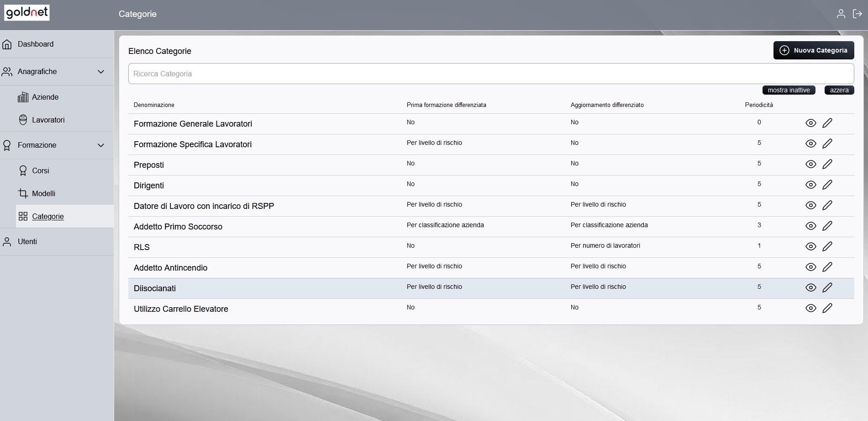Focus the Ricerca Categoria search field
The height and width of the screenshot is (421, 868).
491,74
